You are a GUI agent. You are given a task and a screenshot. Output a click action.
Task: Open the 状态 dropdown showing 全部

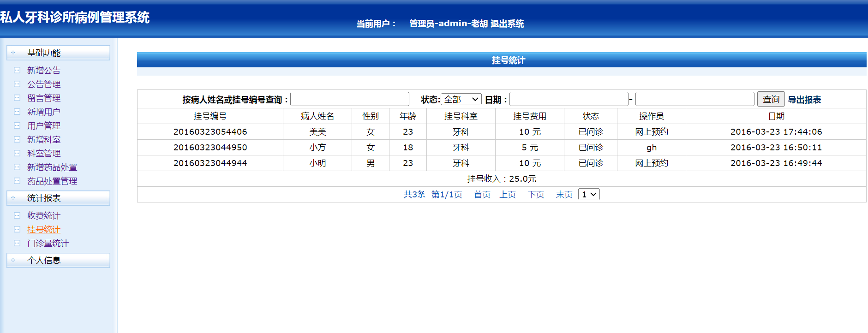click(x=461, y=99)
